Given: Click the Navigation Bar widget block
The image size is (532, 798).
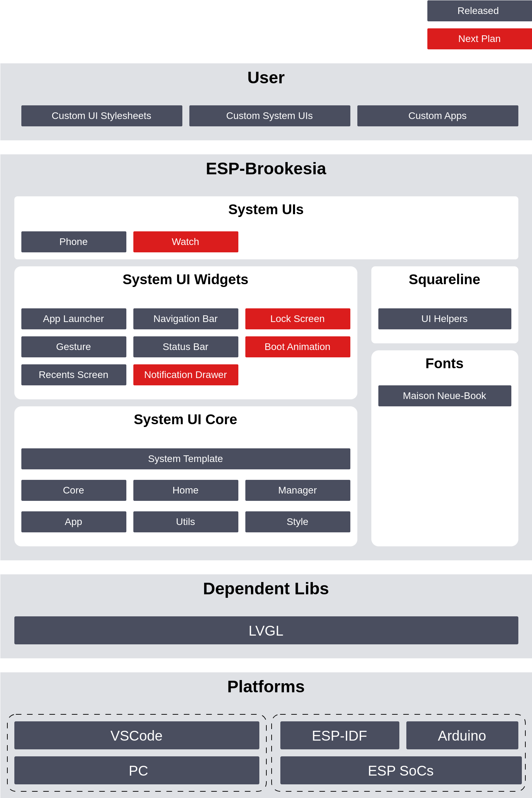Looking at the screenshot, I should tap(186, 319).
